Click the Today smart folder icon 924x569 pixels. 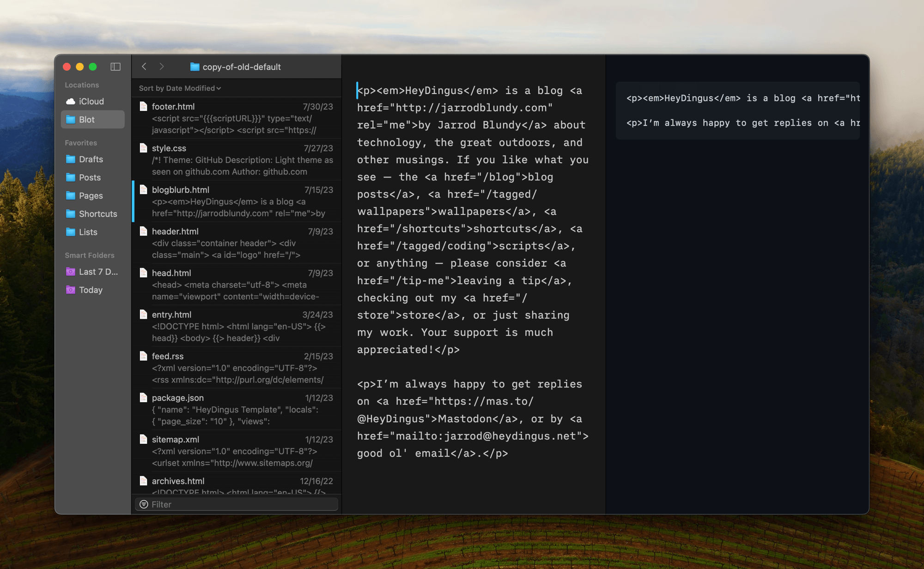[71, 290]
